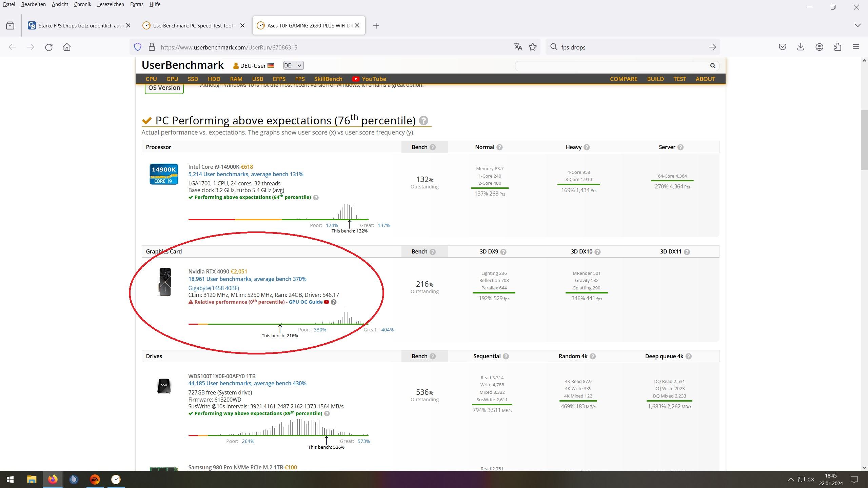
Task: Open a new tab with plus
Action: coord(376,26)
